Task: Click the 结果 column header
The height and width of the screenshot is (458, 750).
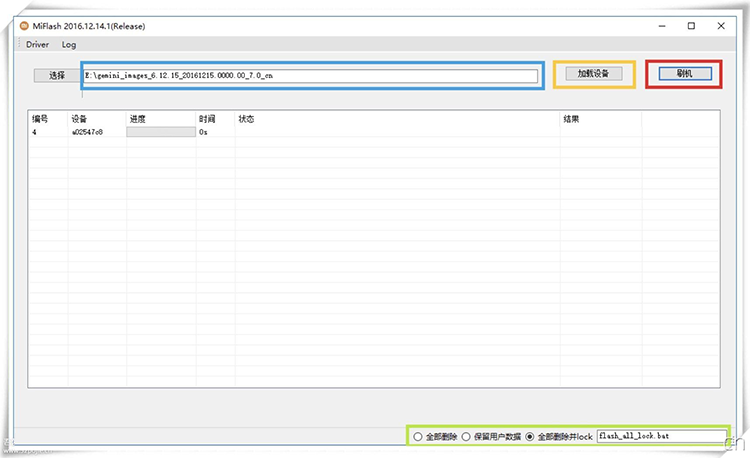Action: 572,119
